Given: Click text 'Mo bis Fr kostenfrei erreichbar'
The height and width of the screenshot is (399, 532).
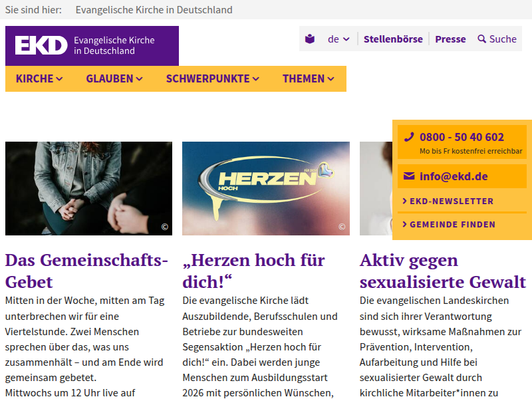Looking at the screenshot, I should [471, 151].
